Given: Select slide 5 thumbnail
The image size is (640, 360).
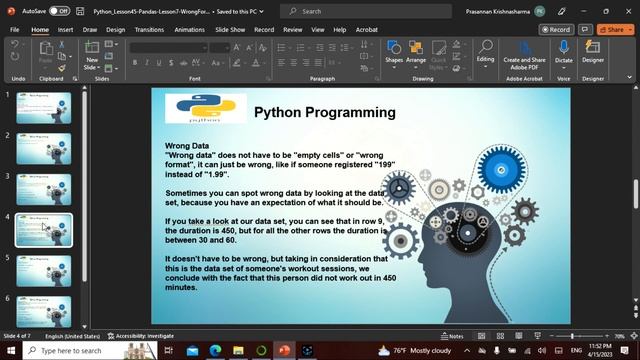Looking at the screenshot, I should coord(44,271).
